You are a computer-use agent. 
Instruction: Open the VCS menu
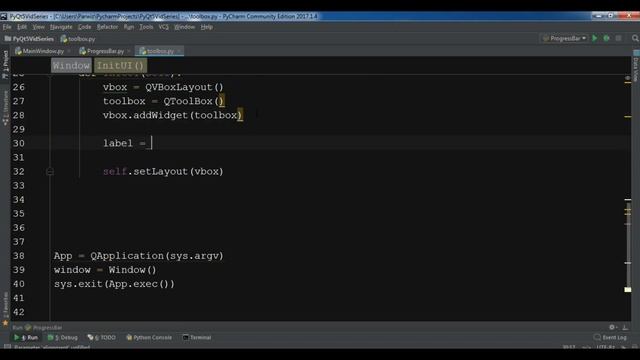[x=164, y=27]
